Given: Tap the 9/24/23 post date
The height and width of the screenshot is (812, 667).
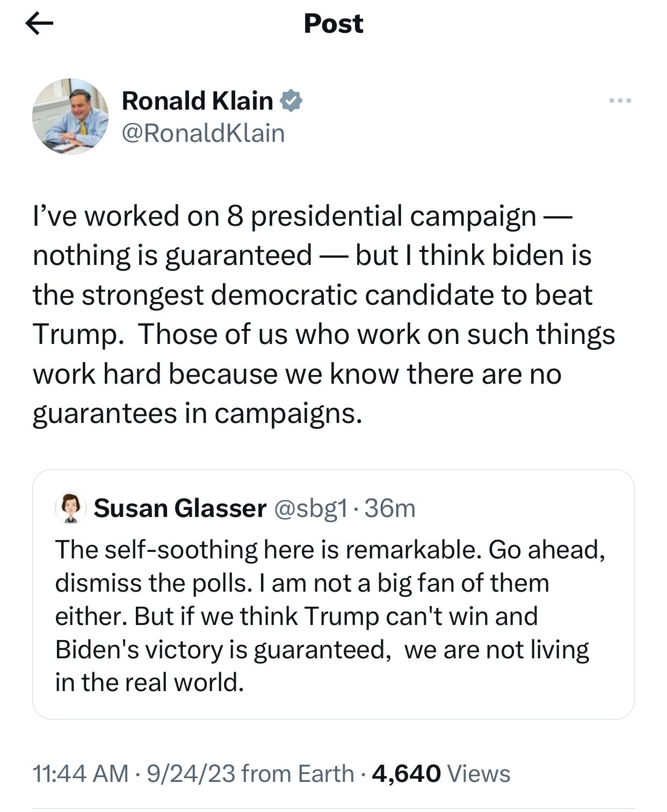Looking at the screenshot, I should click(x=191, y=773).
